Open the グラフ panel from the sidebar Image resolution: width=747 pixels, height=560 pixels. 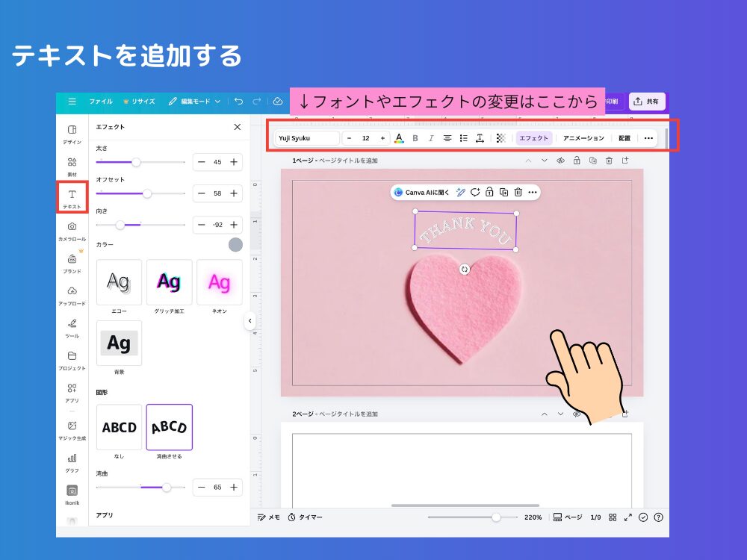pyautogui.click(x=71, y=461)
